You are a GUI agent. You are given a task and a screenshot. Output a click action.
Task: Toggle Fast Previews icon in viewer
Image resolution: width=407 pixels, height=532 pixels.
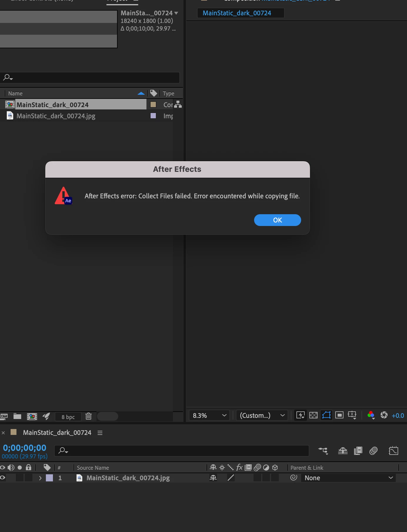(301, 415)
